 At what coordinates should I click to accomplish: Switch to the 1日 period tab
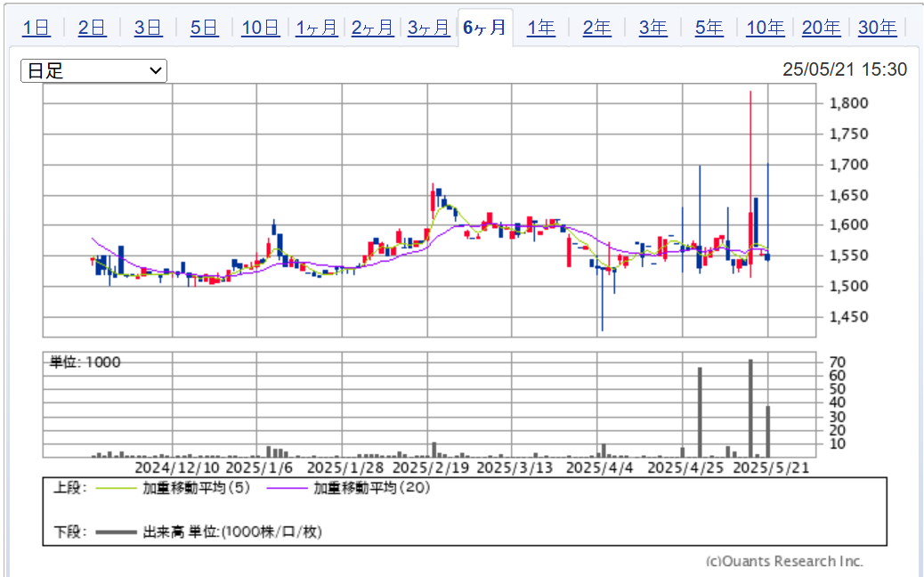pyautogui.click(x=36, y=28)
